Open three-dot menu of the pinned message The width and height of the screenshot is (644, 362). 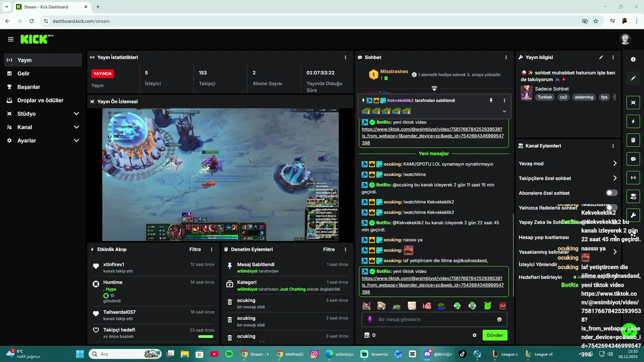504,101
